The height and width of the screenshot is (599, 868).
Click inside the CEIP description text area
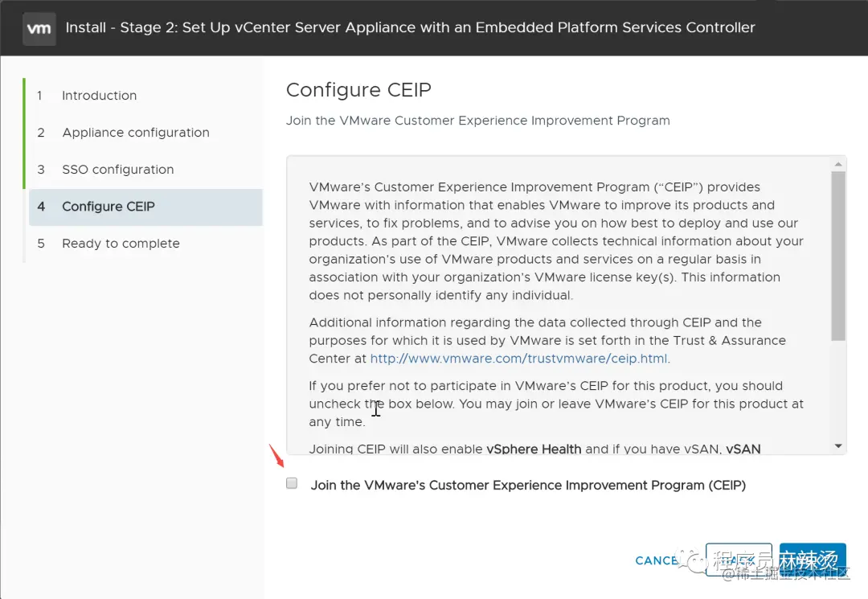(558, 305)
